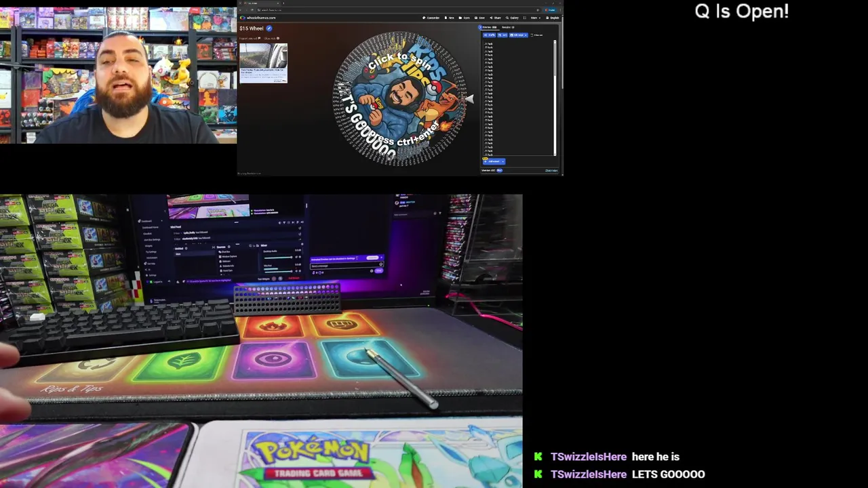
Task: Click the wheelofnames.com logo
Action: pos(258,18)
